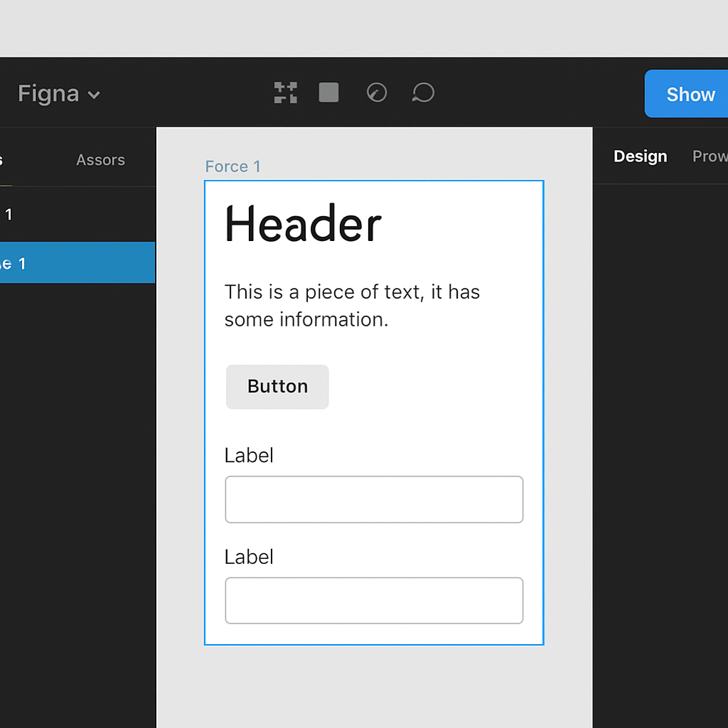Click the second Label input field
728x728 pixels.
[374, 600]
